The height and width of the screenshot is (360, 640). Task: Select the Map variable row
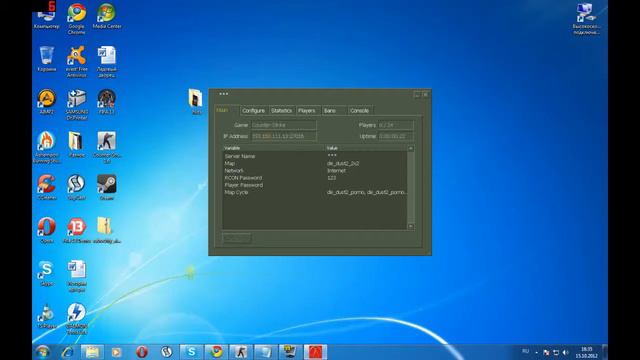click(x=315, y=163)
